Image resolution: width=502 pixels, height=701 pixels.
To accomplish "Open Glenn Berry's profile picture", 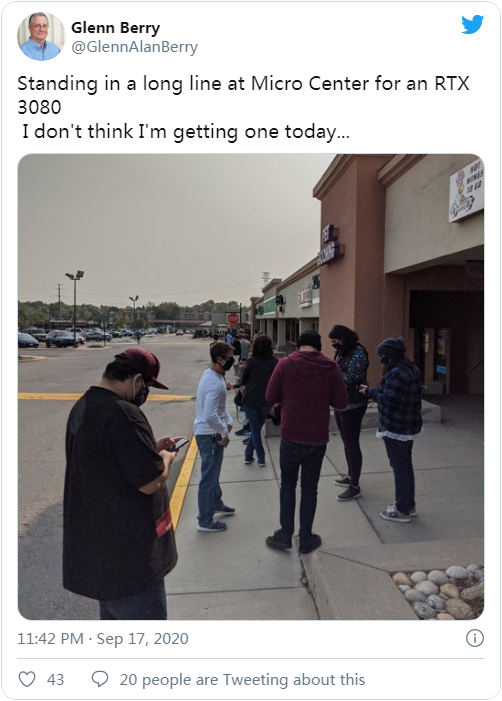I will [41, 37].
